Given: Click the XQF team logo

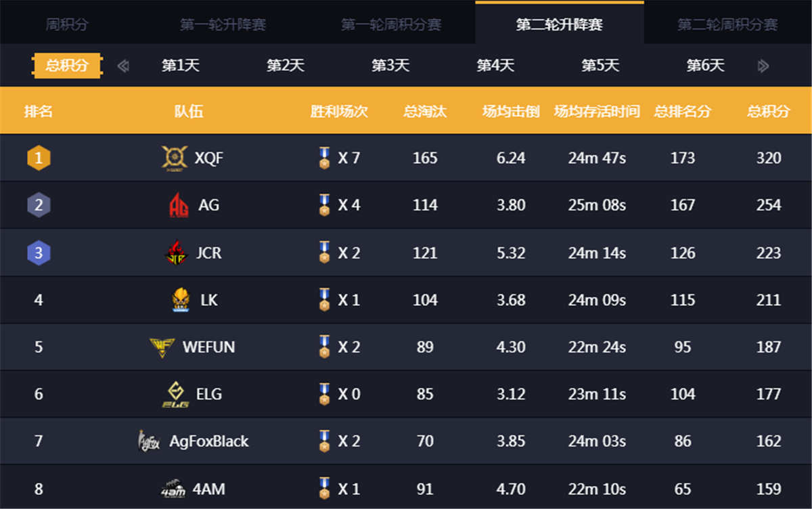Looking at the screenshot, I should (175, 158).
